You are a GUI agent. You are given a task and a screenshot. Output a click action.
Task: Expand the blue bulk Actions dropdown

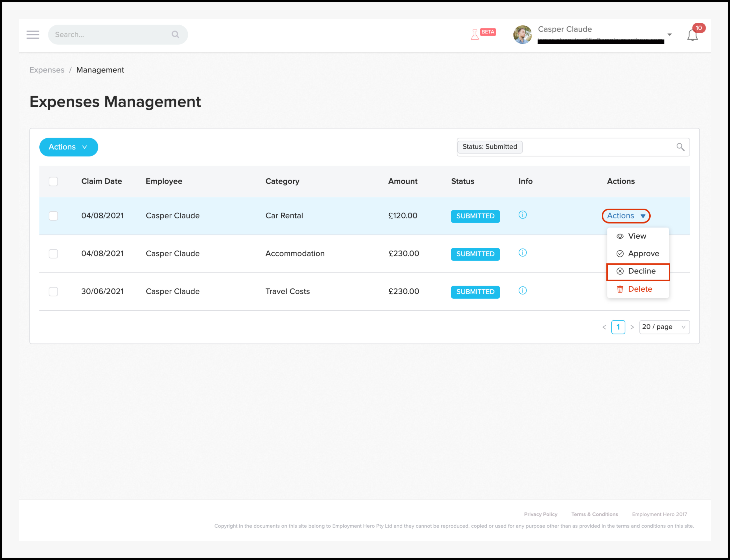(x=69, y=147)
